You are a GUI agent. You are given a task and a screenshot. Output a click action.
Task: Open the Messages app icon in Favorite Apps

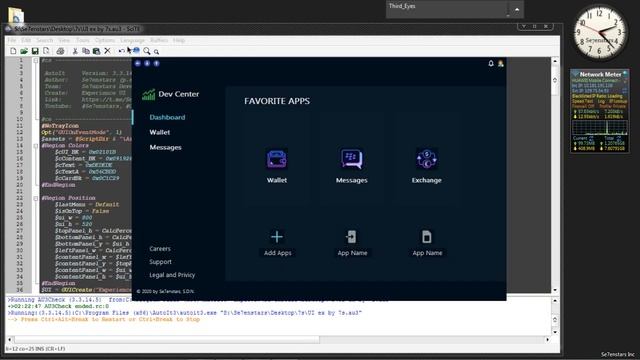[x=351, y=159]
